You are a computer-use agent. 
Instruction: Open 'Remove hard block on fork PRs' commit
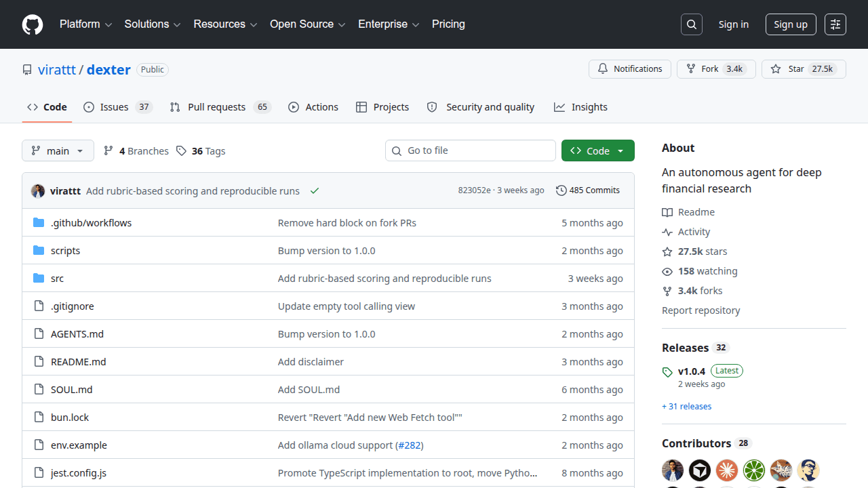[347, 223]
